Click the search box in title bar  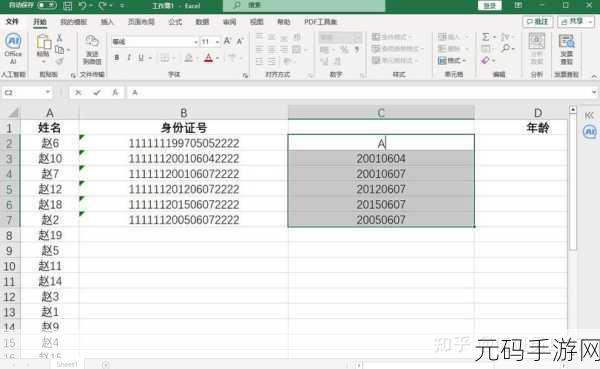coord(304,5)
